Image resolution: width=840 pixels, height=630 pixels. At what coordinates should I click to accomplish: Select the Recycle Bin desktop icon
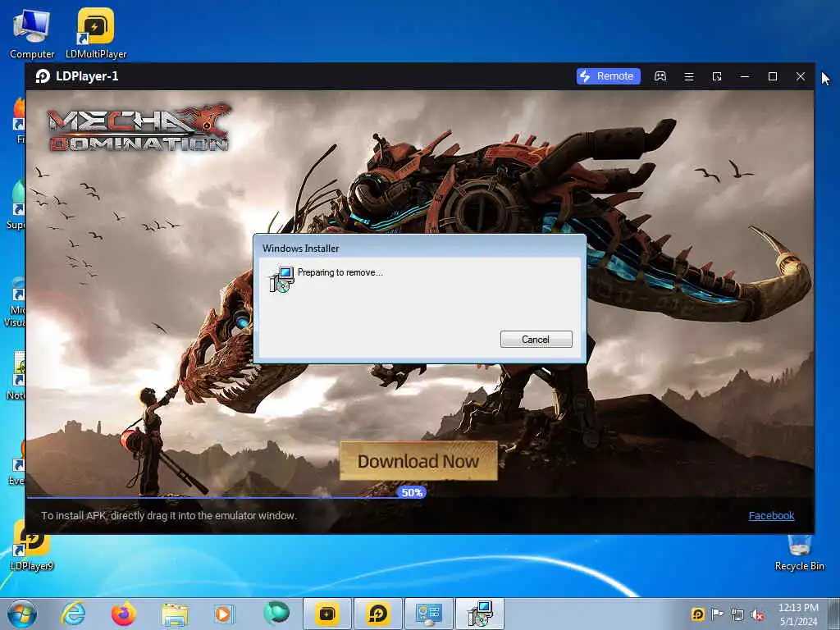pos(799,552)
